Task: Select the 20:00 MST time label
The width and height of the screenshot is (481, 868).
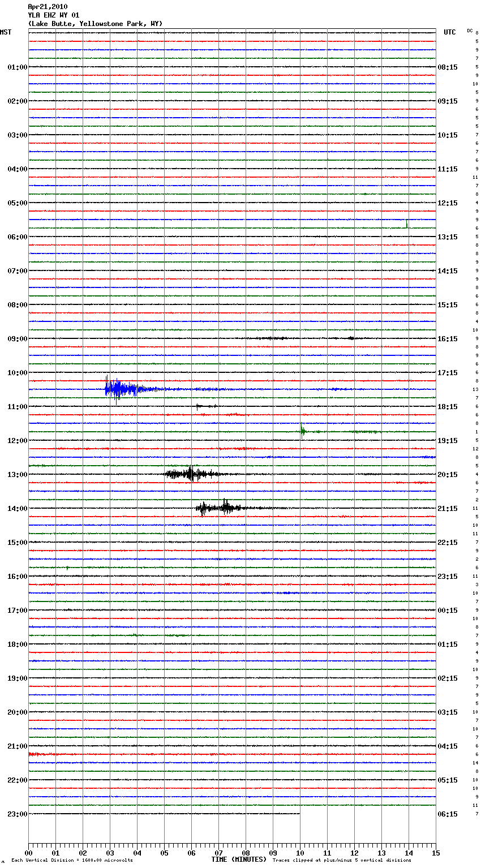Action: point(18,712)
